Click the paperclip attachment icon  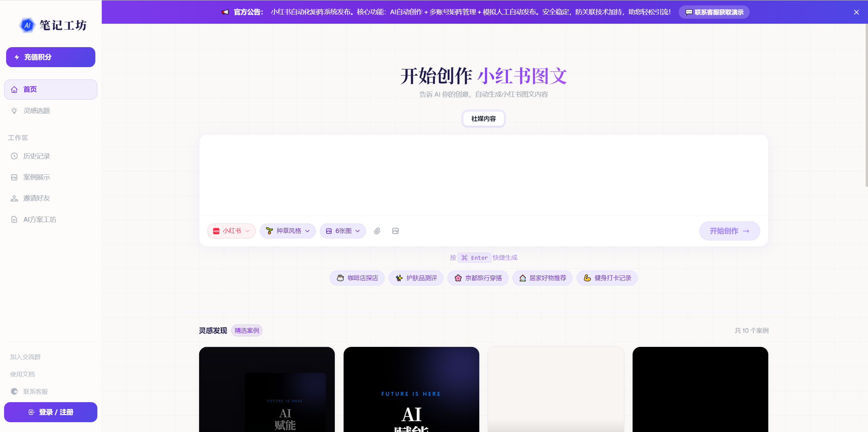pos(377,231)
